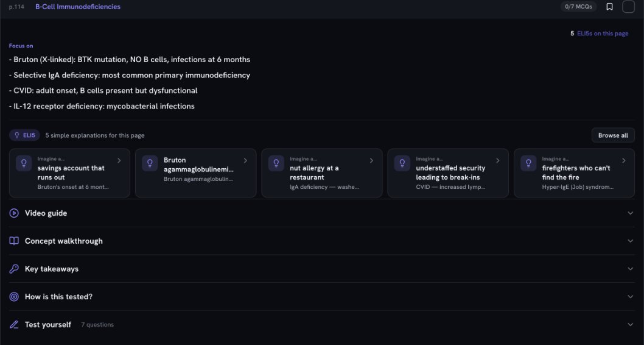Click the Video guide play icon
The width and height of the screenshot is (644, 345).
(14, 213)
